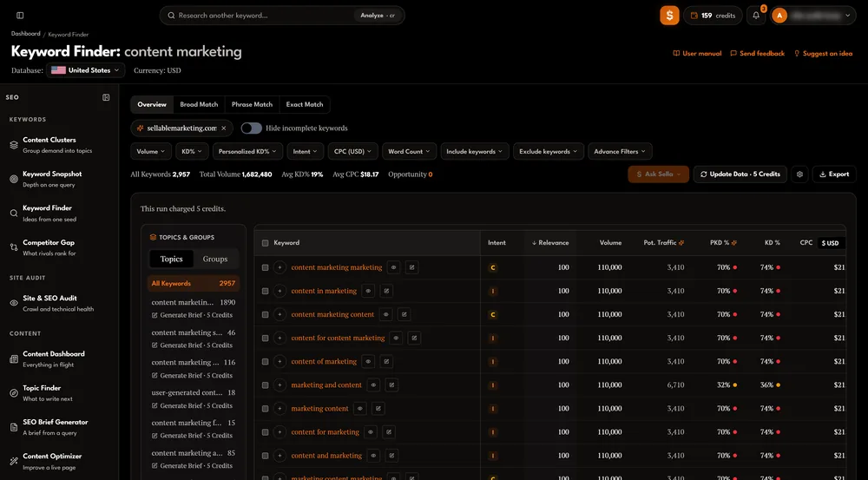Eye icon for 'marketing and content'

(x=373, y=385)
